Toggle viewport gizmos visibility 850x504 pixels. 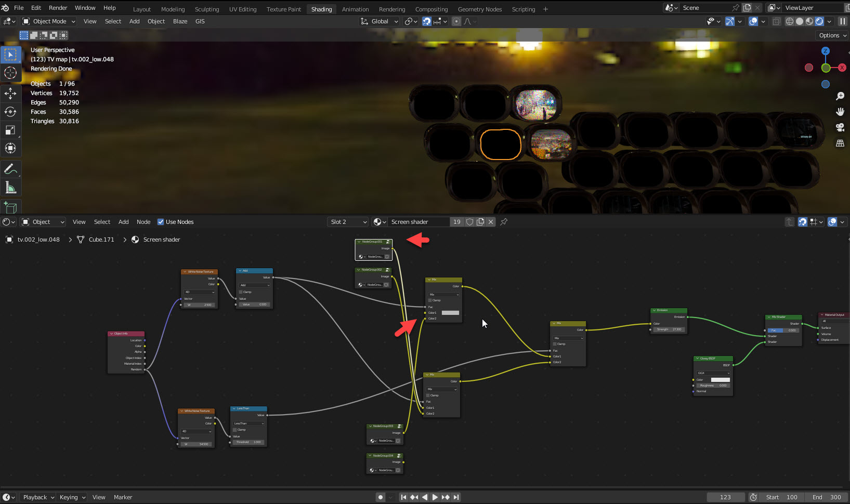pos(730,21)
